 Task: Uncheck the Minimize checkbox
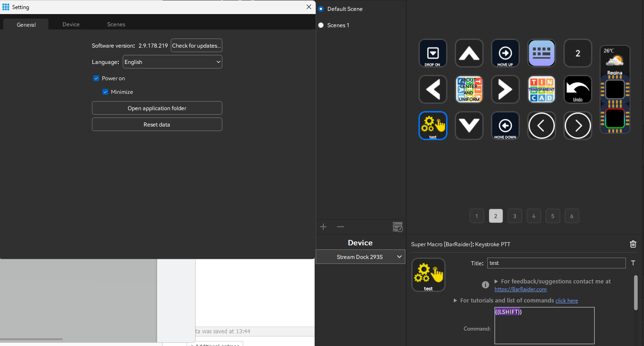click(105, 92)
